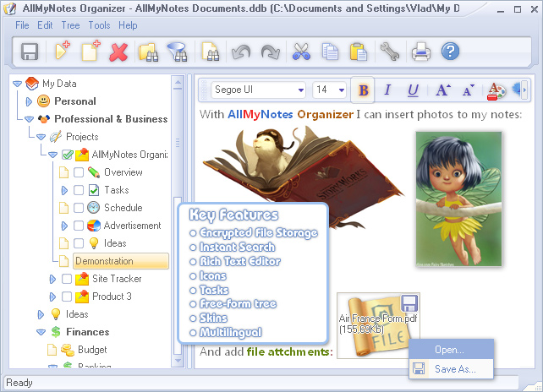This screenshot has width=543, height=392.
Task: Decrease font size with the A-down icon
Action: click(469, 90)
